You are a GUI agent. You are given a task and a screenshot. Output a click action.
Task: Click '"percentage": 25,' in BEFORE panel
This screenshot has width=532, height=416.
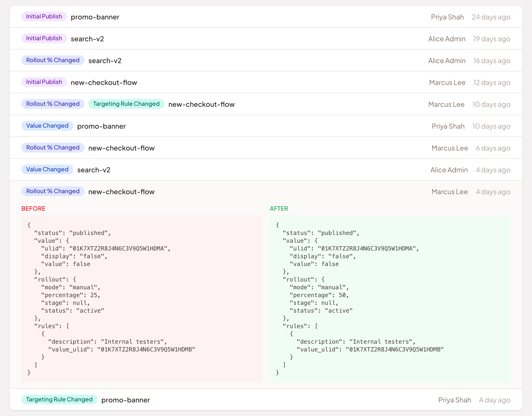[71, 295]
